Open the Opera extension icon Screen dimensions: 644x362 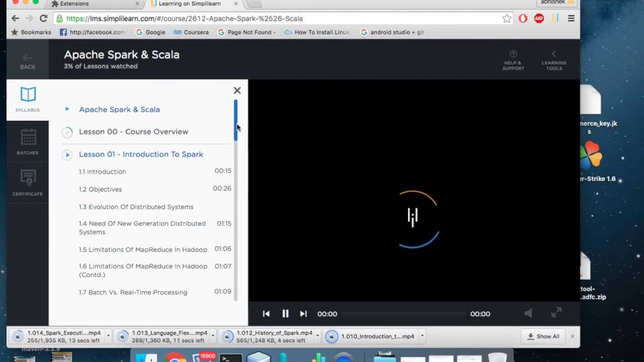click(523, 19)
